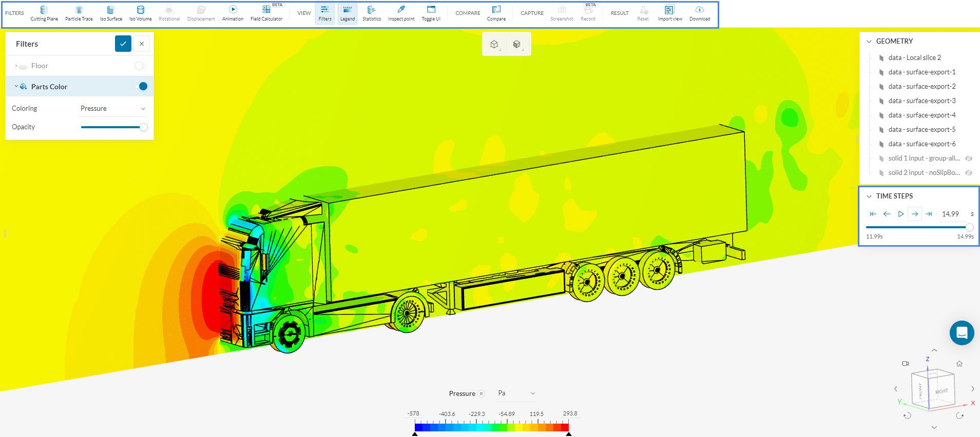Open the Statistics panel
The height and width of the screenshot is (437, 980).
(371, 13)
